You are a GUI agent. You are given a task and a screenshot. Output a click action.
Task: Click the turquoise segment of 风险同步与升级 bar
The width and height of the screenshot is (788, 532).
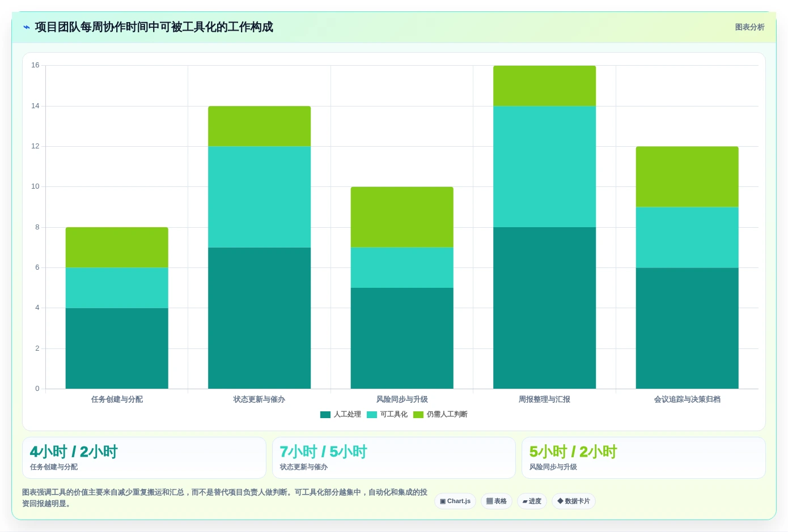point(402,267)
